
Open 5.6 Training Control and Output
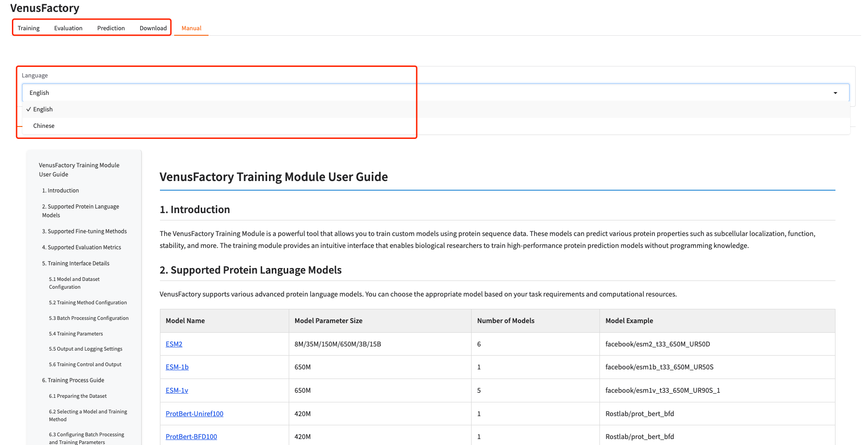coord(85,365)
